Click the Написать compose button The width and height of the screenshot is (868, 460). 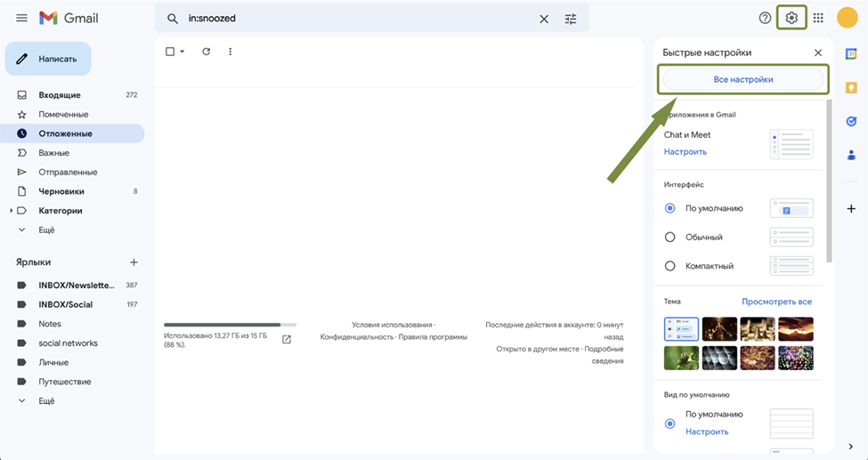[x=48, y=59]
